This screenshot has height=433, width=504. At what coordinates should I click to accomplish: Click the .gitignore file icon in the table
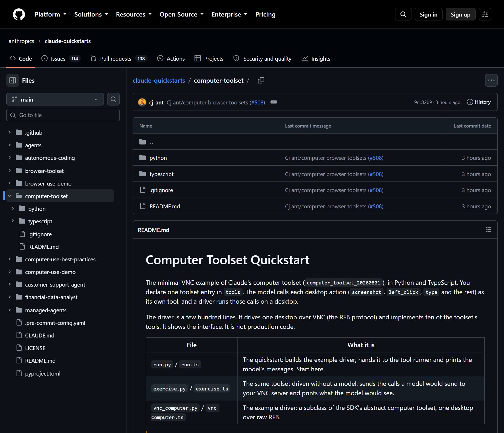point(143,190)
